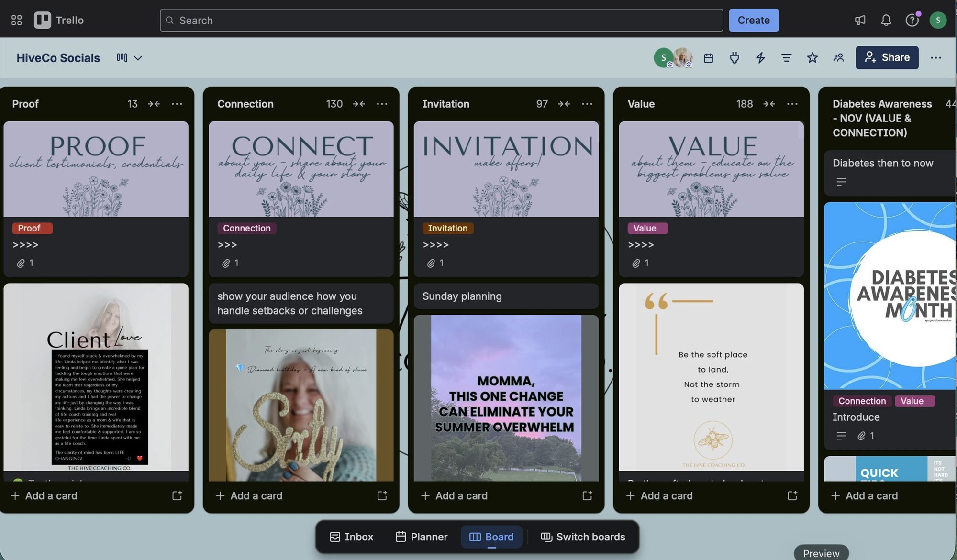Open the 'Sunday planning' card

click(x=506, y=296)
